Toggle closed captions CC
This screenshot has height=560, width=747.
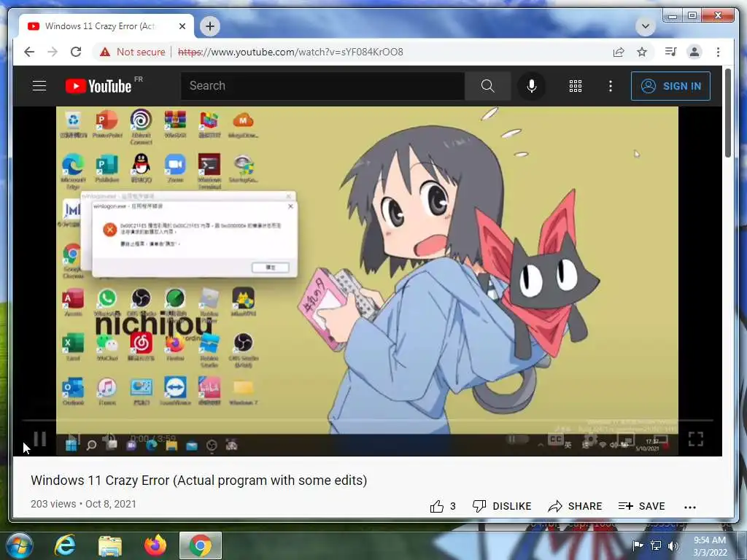click(556, 438)
